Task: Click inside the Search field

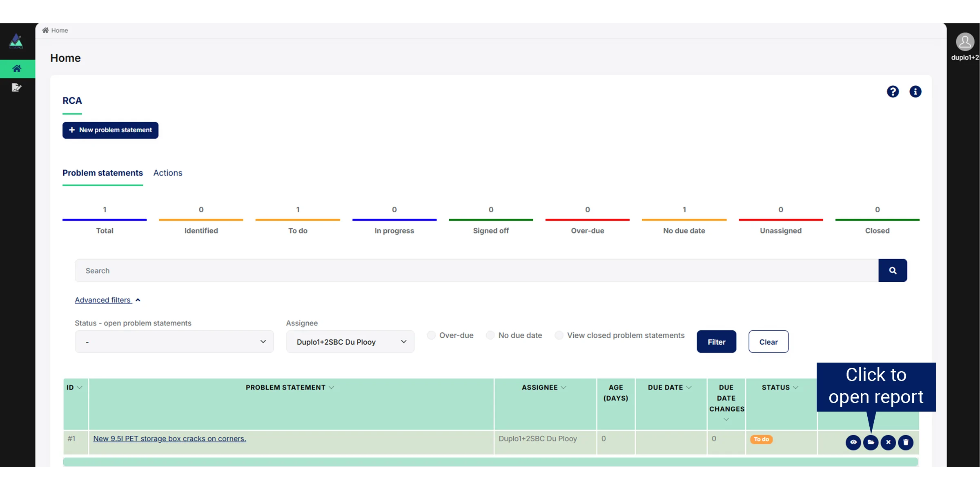Action: pos(476,270)
